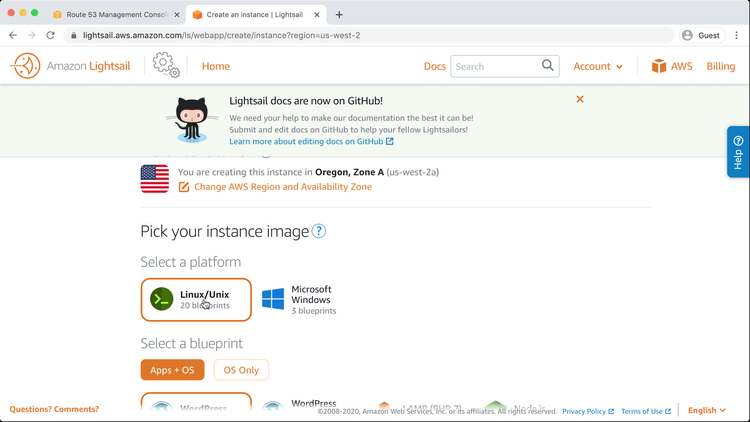
Task: Select the Microsoft Windows platform
Action: [300, 299]
